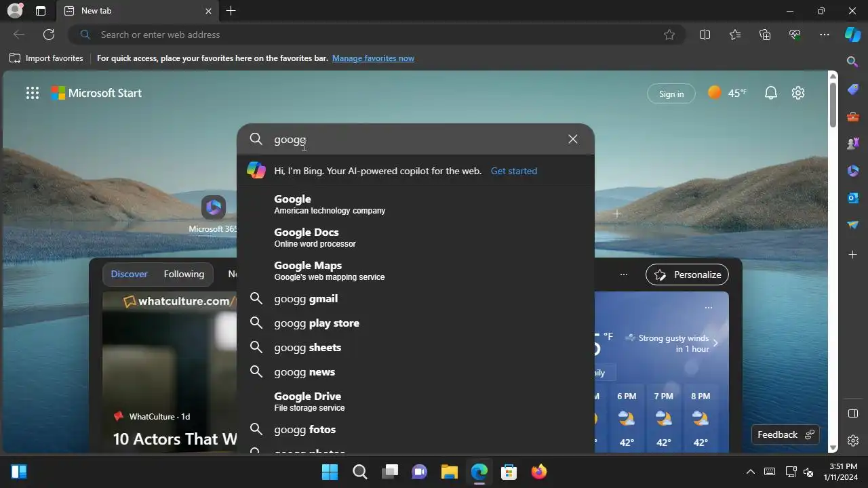This screenshot has height=488, width=868.
Task: Open Browser essentials heart icon
Action: pyautogui.click(x=795, y=35)
